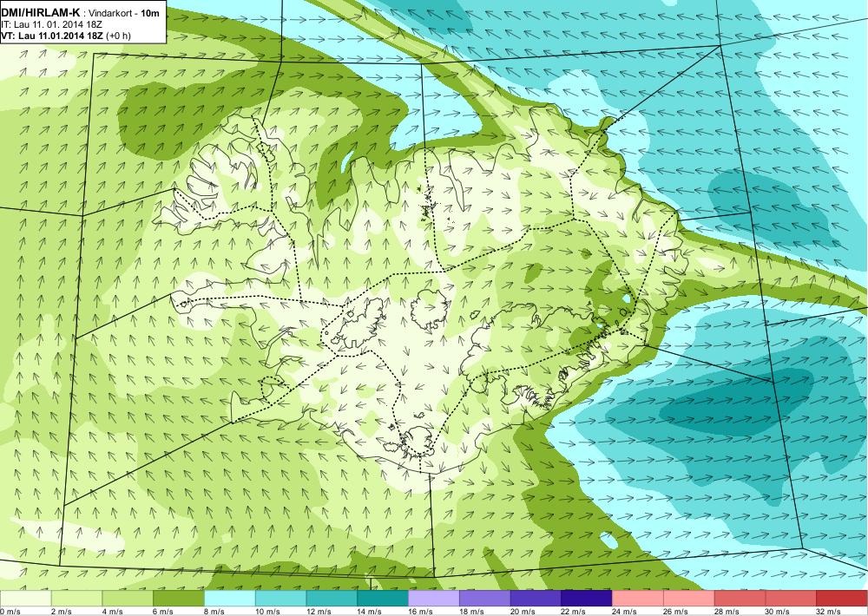Click the pink swatch starting at 26 m/s
The height and width of the screenshot is (616, 868).
click(x=688, y=599)
